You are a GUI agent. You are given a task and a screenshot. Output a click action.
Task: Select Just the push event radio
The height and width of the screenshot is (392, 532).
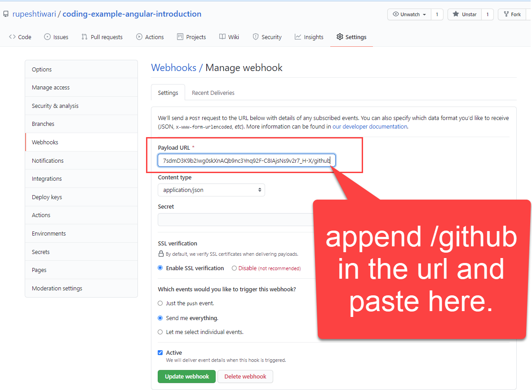point(160,303)
